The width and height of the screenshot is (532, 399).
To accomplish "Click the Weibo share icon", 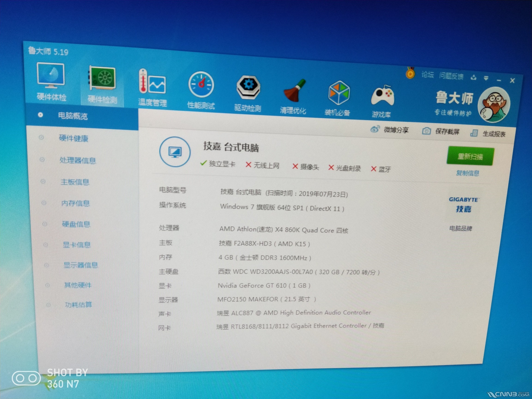I will tap(375, 129).
